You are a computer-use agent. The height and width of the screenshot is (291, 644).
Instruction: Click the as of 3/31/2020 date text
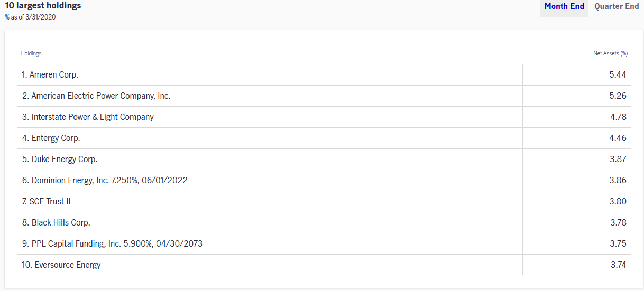(x=30, y=17)
